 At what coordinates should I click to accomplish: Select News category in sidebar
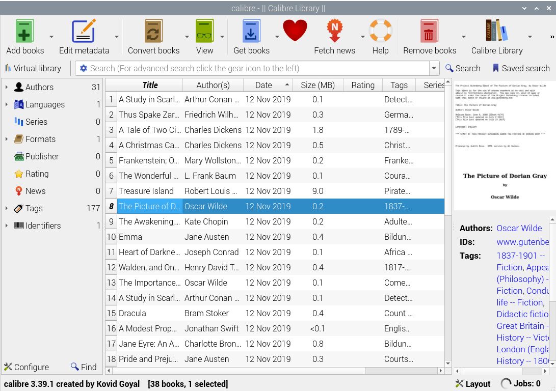[x=36, y=191]
